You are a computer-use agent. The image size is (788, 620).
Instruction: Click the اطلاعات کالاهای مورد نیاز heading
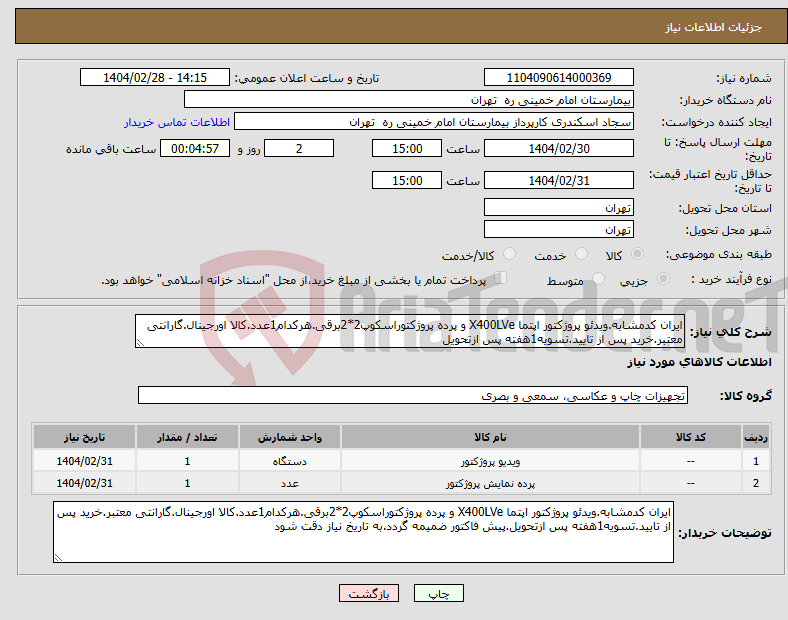(x=699, y=362)
